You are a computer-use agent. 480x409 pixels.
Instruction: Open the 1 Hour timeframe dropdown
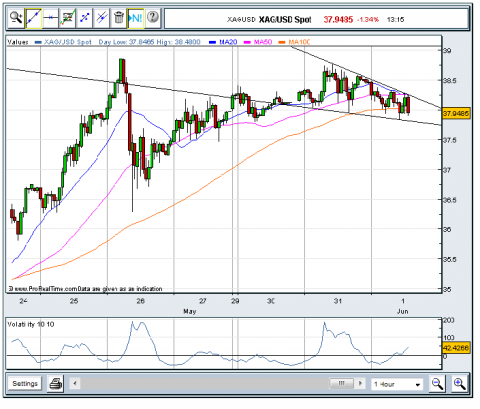[397, 384]
